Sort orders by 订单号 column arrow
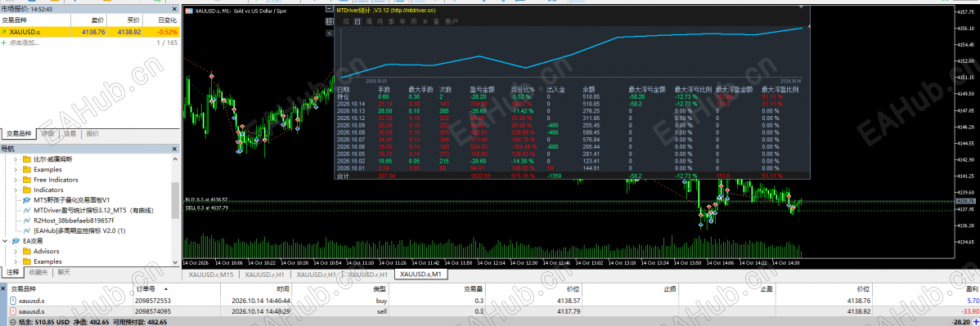980x326 pixels. click(166, 289)
